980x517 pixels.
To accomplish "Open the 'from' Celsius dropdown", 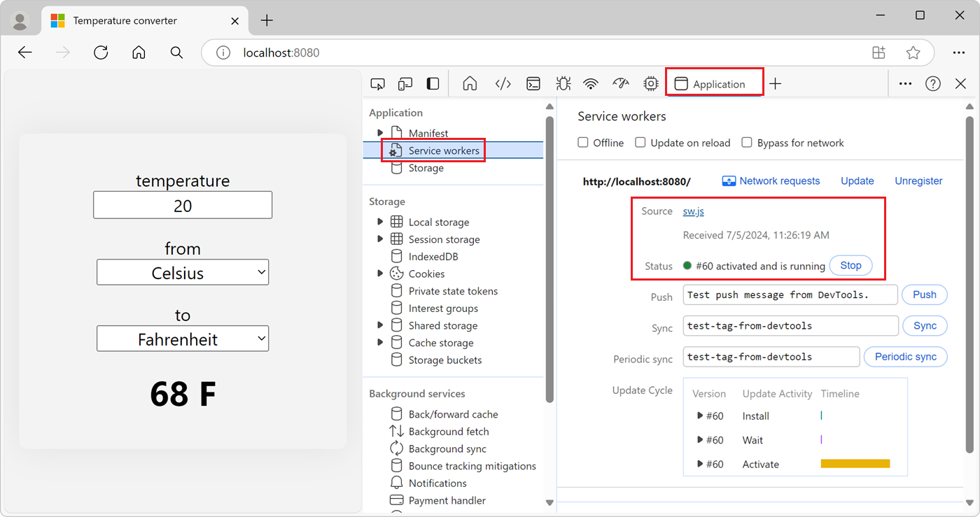I will tap(183, 273).
